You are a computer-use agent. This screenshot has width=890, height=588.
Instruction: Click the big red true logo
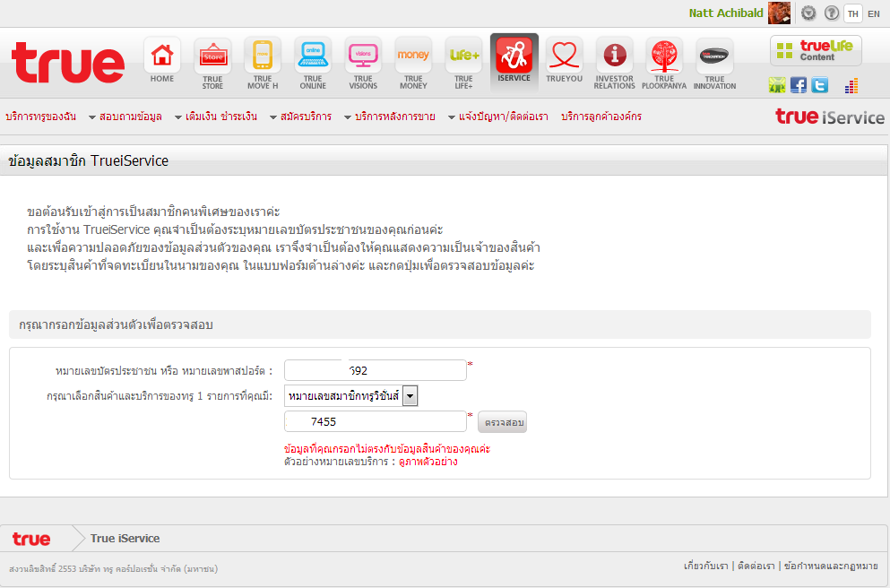pyautogui.click(x=67, y=63)
